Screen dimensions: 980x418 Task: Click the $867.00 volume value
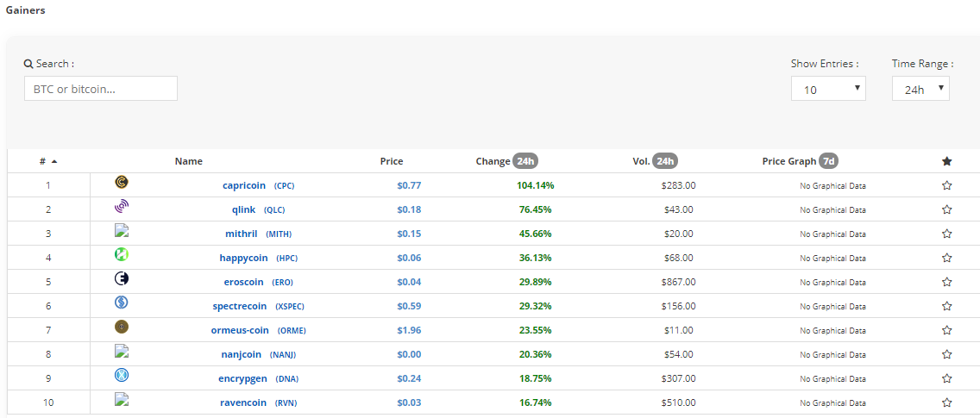point(678,283)
